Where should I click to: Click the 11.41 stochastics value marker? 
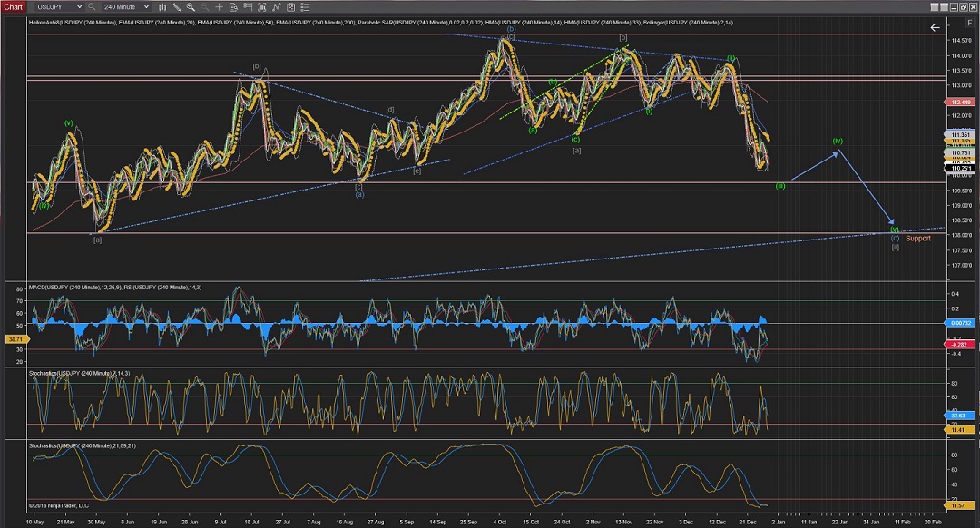pyautogui.click(x=961, y=430)
